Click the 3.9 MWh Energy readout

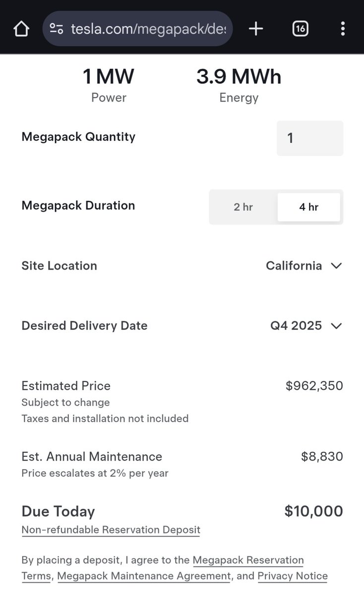239,85
